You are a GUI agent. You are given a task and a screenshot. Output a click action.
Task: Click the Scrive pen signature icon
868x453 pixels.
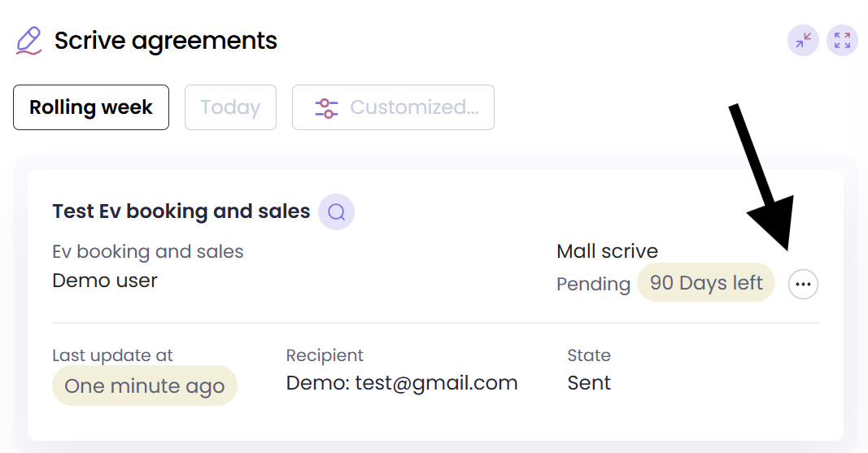point(28,41)
